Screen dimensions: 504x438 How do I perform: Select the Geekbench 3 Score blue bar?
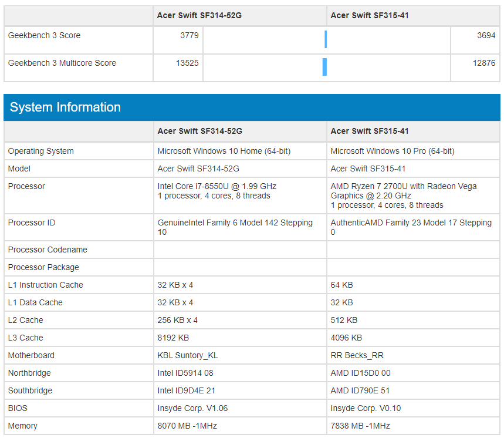[326, 39]
